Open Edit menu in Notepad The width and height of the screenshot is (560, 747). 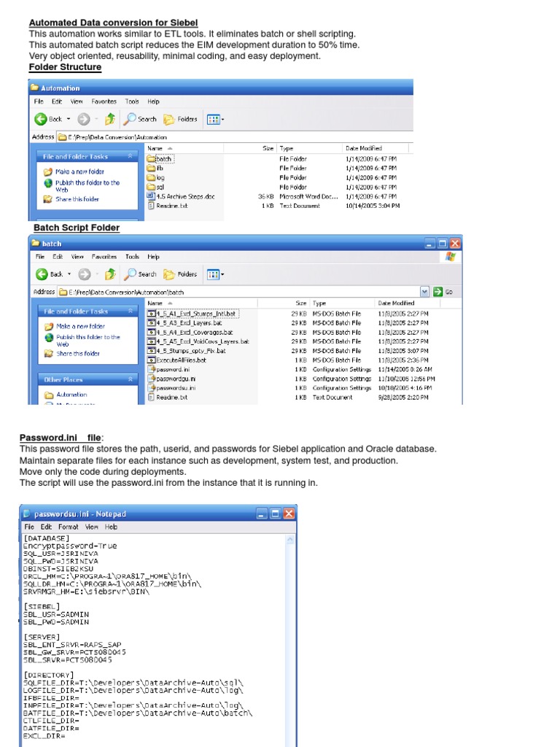tap(46, 527)
